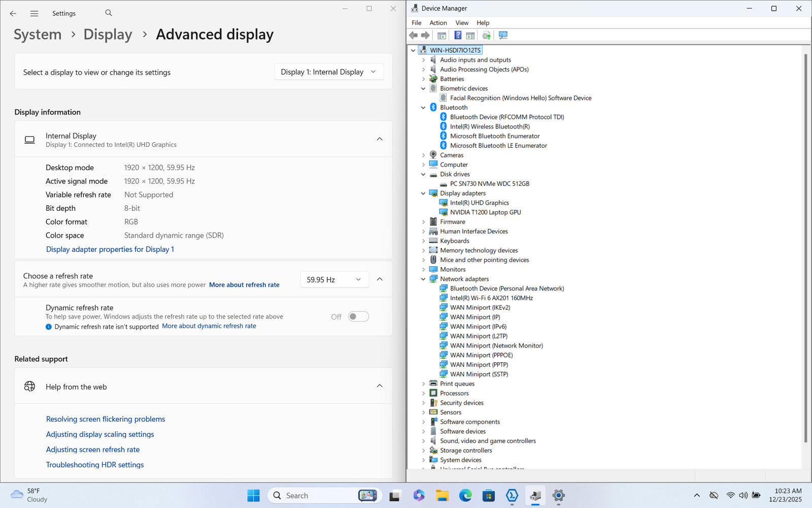
Task: Collapse the Internal Display information section
Action: [379, 139]
